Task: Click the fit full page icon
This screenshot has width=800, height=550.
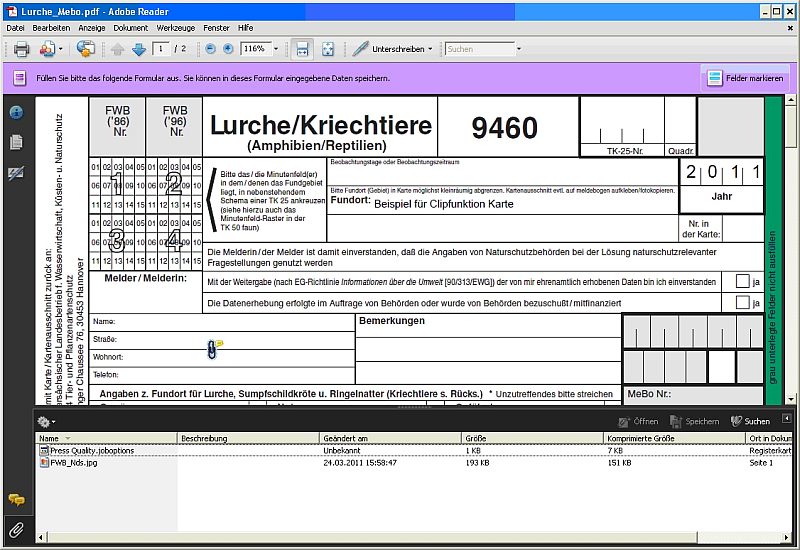Action: 327,48
